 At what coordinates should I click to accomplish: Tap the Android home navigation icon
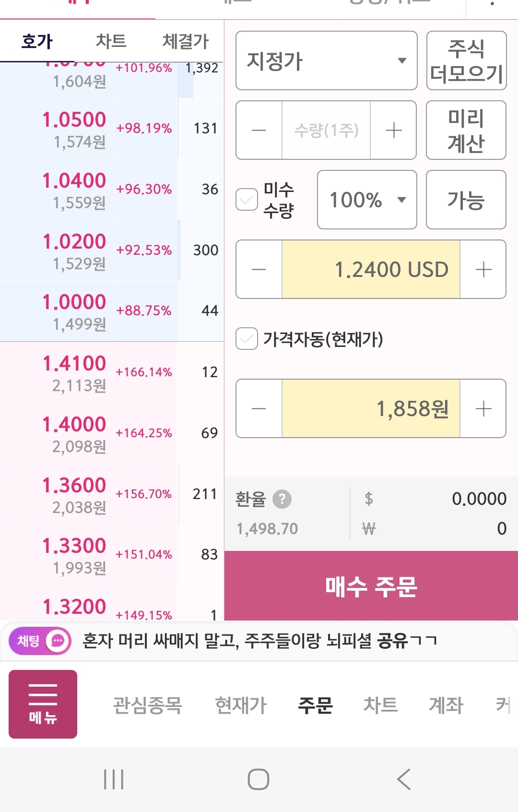[259, 779]
